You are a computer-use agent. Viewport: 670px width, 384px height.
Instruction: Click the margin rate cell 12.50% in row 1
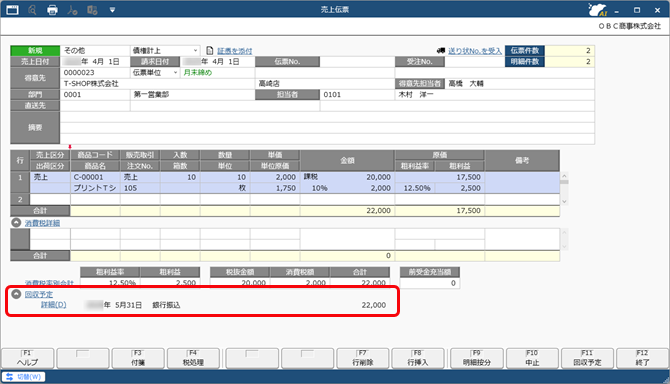[415, 188]
